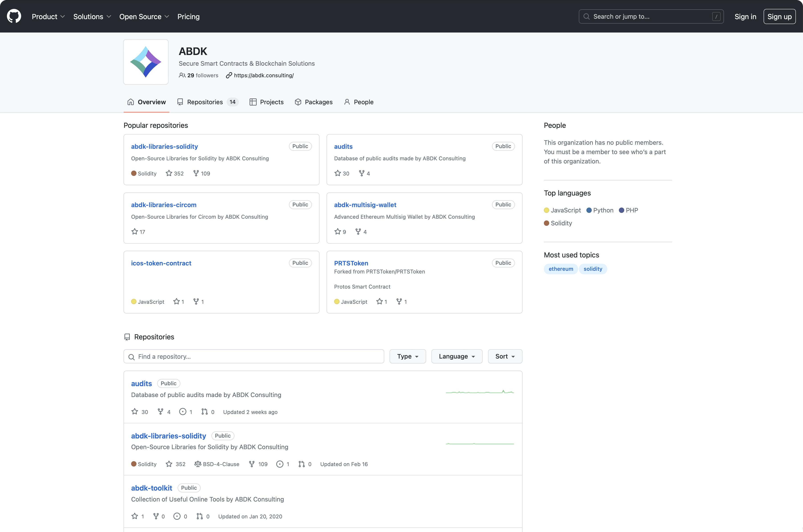Screen dimensions: 803x532
Task: Click the issues icon in abdk-toolkit row
Action: coord(177,516)
